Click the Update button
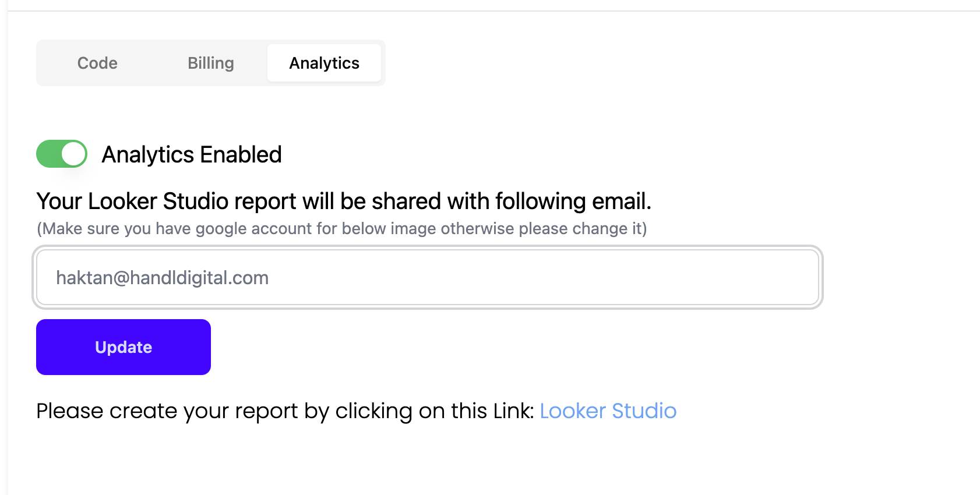This screenshot has width=980, height=495. tap(124, 347)
